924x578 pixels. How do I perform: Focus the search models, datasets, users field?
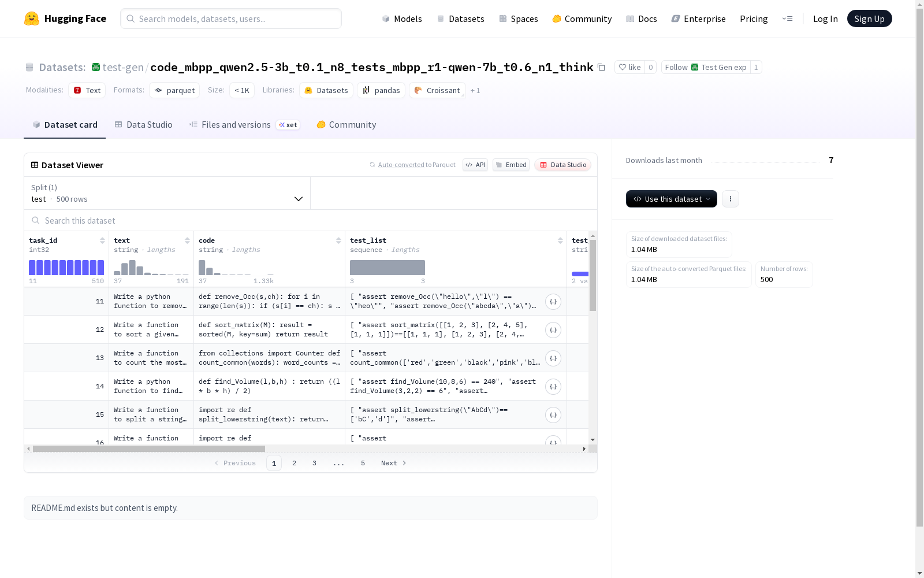tap(231, 18)
